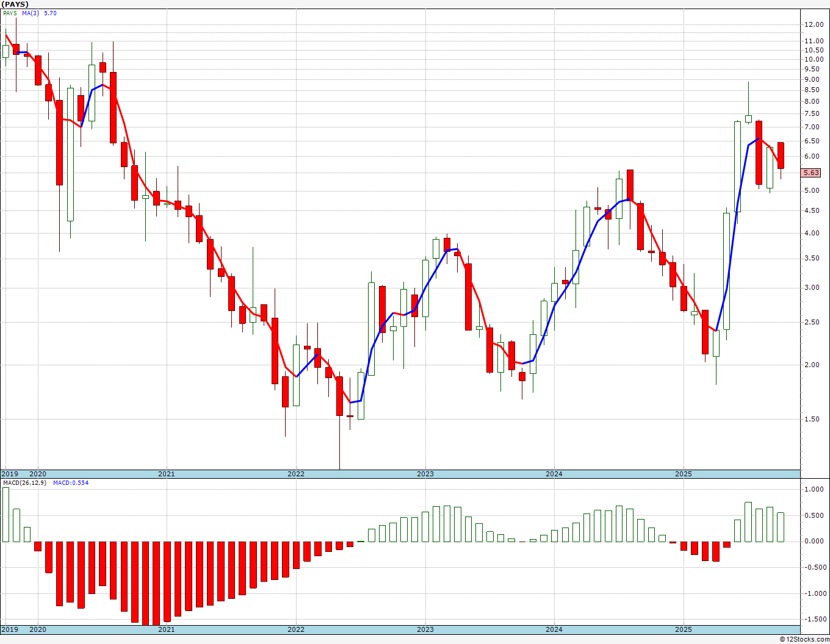Select the MACD:0.554 value readout
The width and height of the screenshot is (830, 644).
[x=71, y=483]
